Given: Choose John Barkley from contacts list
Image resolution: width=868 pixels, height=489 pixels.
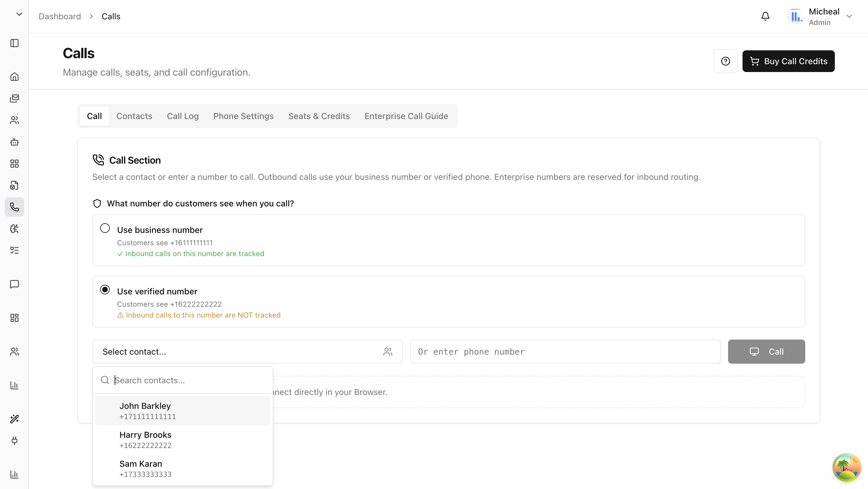Looking at the screenshot, I should [183, 411].
